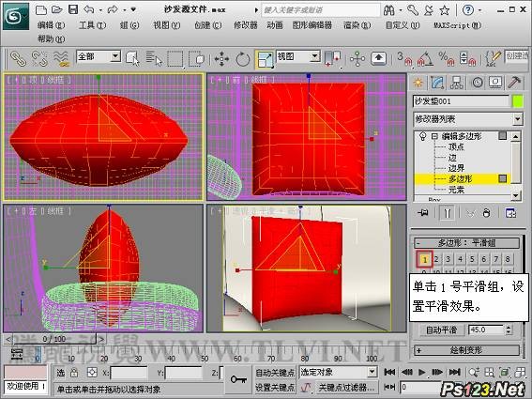Choose the Select Object cursor tool
This screenshot has height=399, width=532.
132,58
